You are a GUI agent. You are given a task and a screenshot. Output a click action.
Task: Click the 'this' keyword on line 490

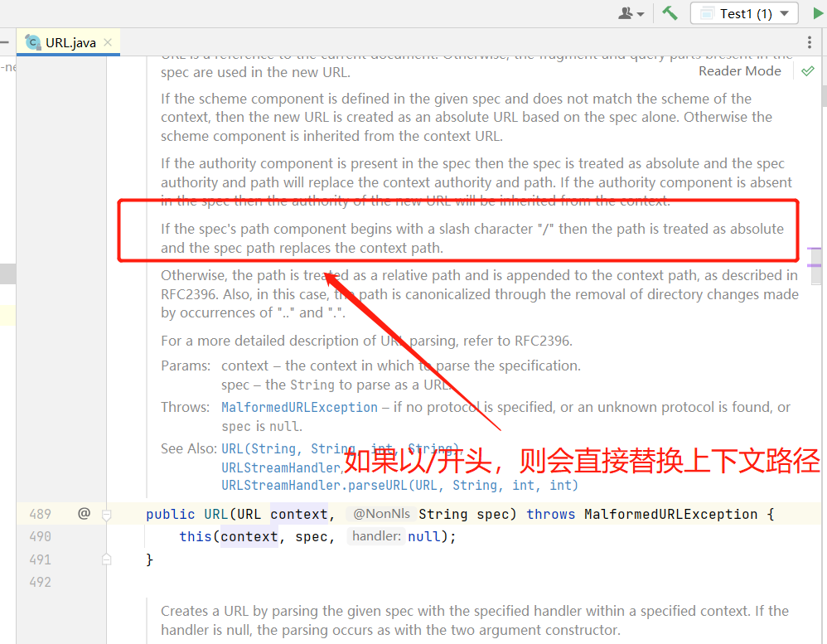195,536
